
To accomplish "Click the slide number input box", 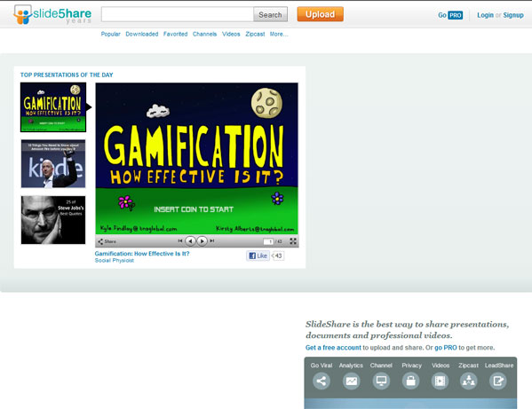I will [x=268, y=241].
